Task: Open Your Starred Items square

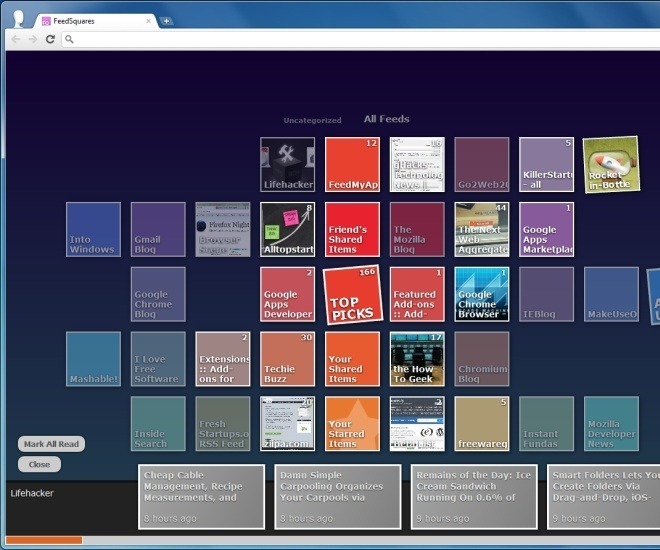Action: point(352,424)
